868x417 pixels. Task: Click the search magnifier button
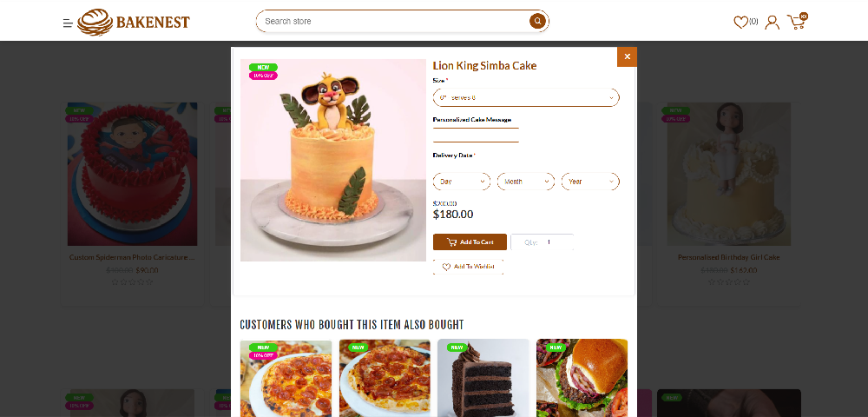pyautogui.click(x=537, y=21)
